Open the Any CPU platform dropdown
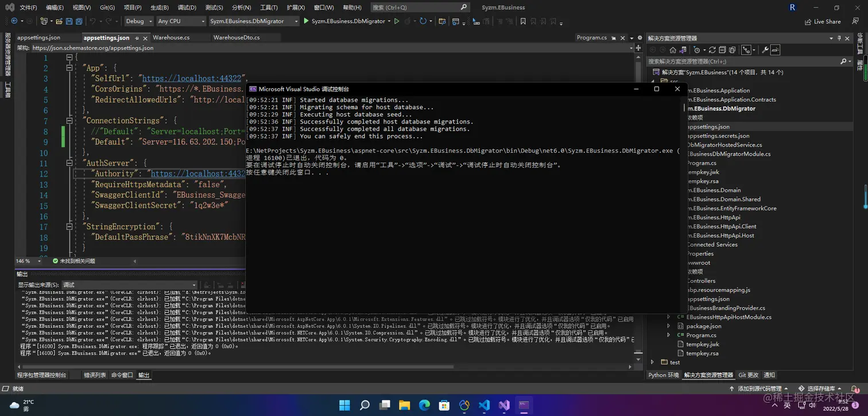Viewport: 868px width, 416px height. (181, 21)
